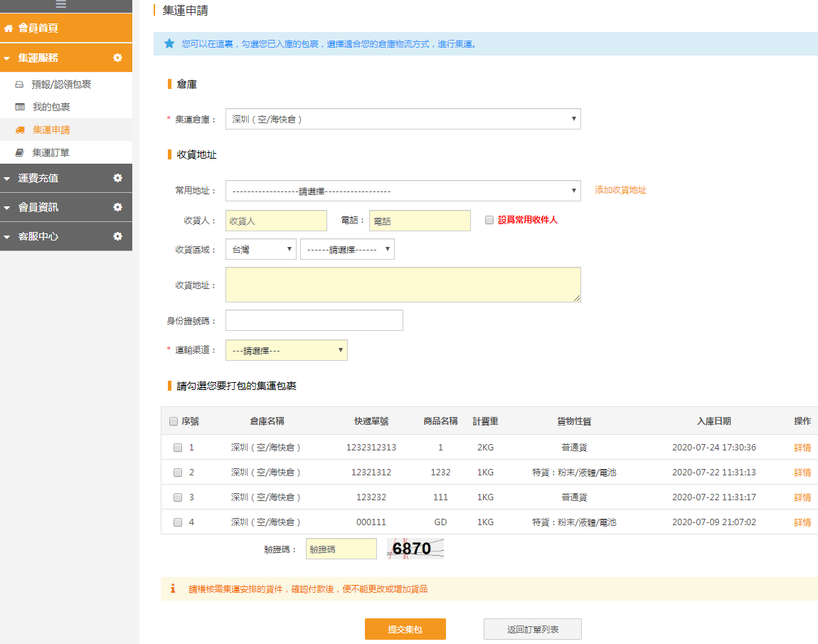Click gear icon on 運費充值 section
This screenshot has width=818, height=644.
tap(118, 178)
